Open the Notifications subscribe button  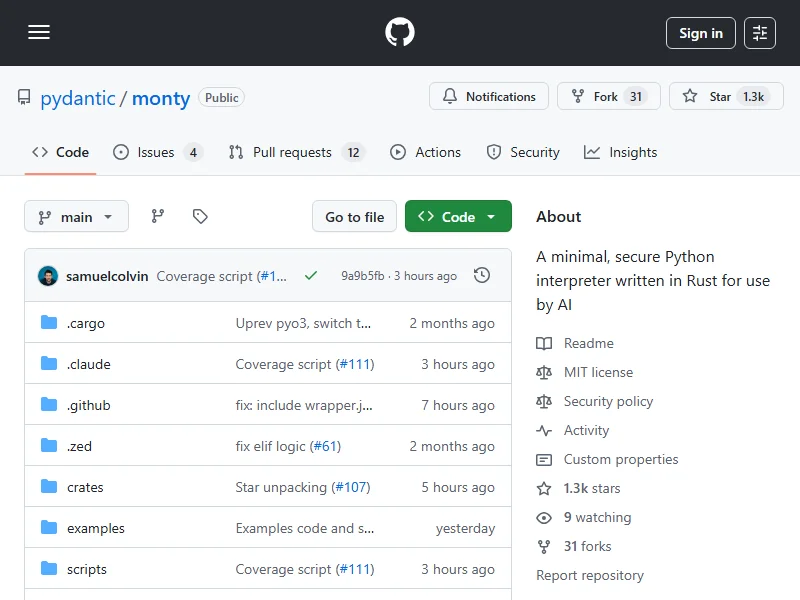[x=489, y=97]
